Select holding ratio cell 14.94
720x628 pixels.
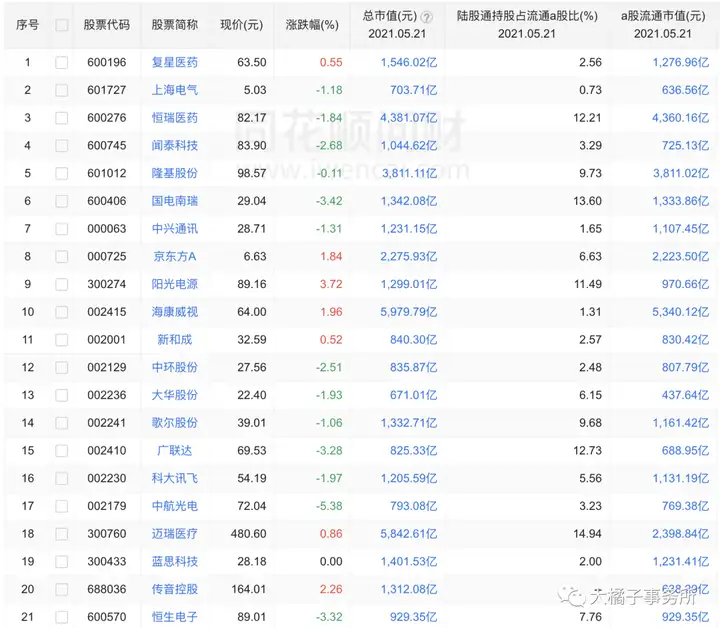point(587,534)
